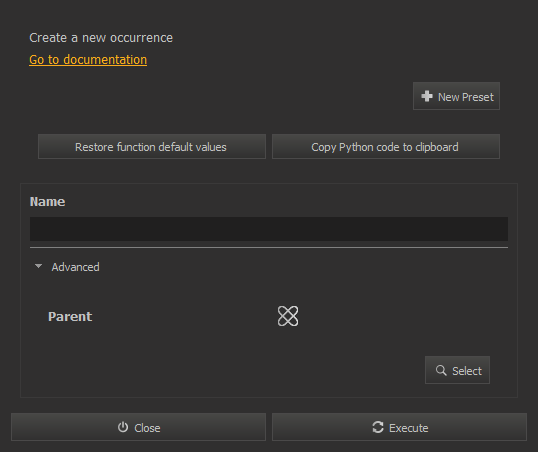Execute the create occurrence function
538x452 pixels.
[x=399, y=427]
